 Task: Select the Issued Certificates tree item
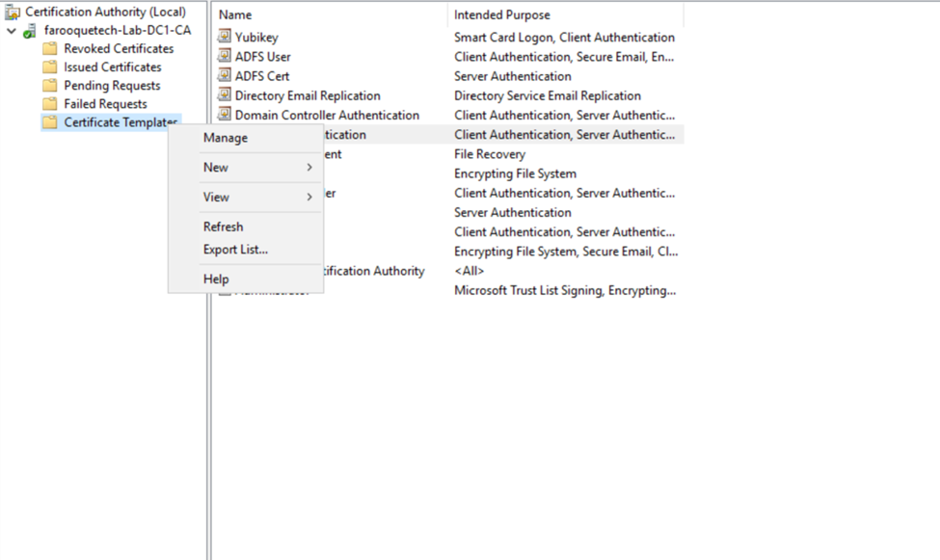[113, 67]
